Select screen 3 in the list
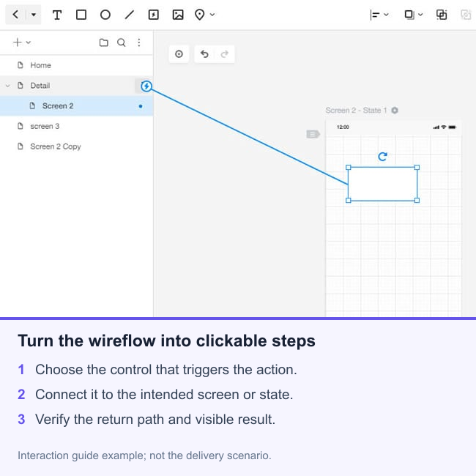The height and width of the screenshot is (476, 476). [x=76, y=126]
